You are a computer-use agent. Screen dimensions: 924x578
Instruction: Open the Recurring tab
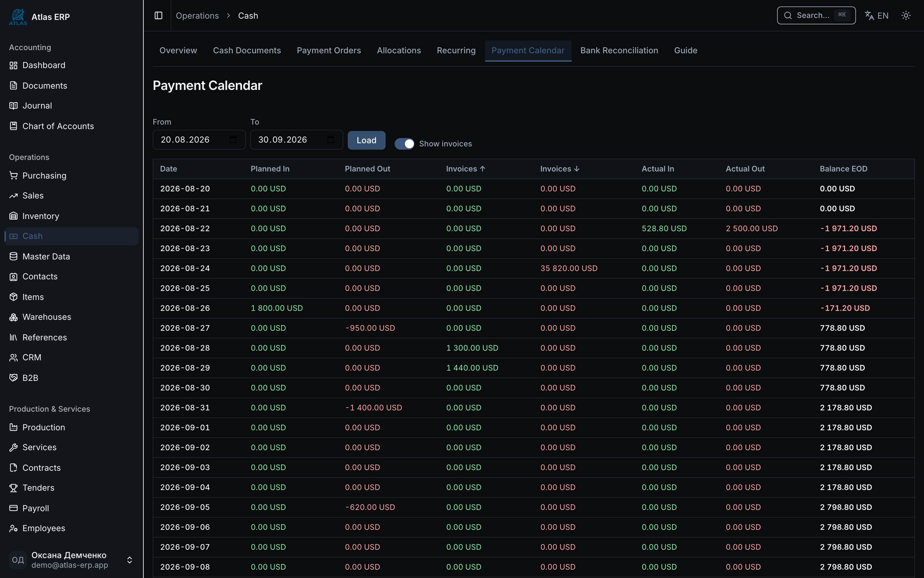(x=456, y=50)
